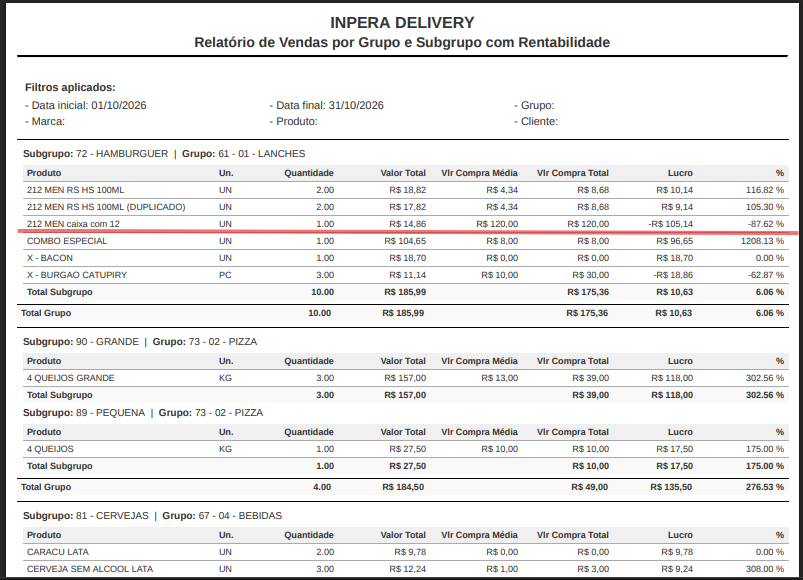Select the "-R$ 105,14" loss value
Screen dimensions: 803x580
click(670, 224)
